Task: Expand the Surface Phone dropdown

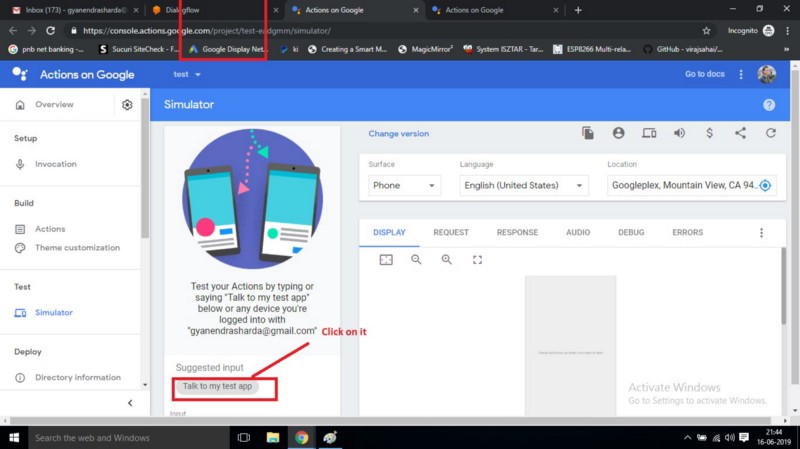Action: (x=404, y=185)
